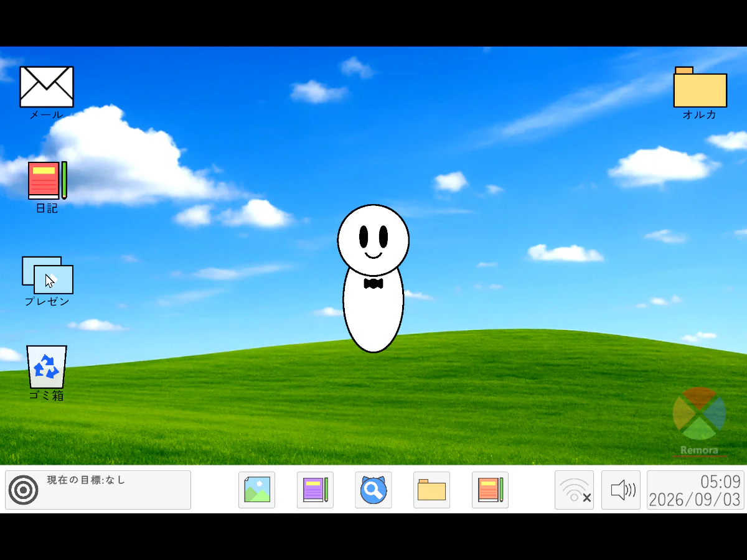The image size is (747, 560).
Task: Open the folder icon in the taskbar
Action: tap(432, 490)
